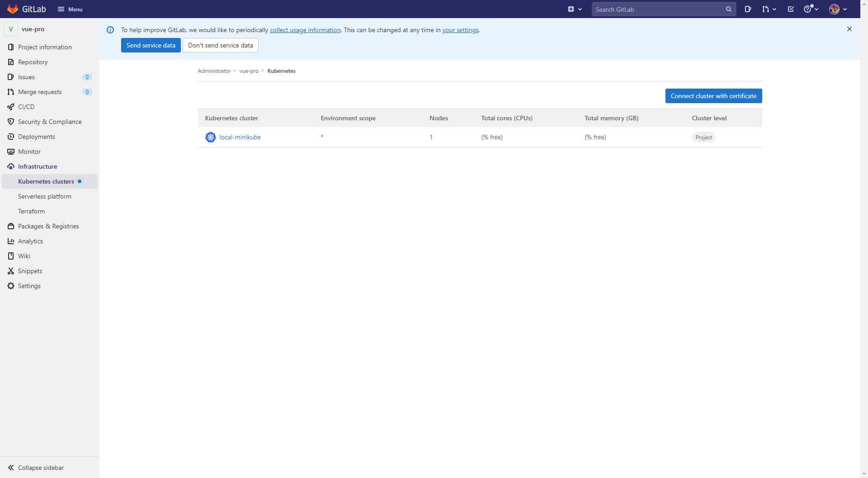The height and width of the screenshot is (478, 868).
Task: Click the Merge requests sidebar icon
Action: [11, 92]
